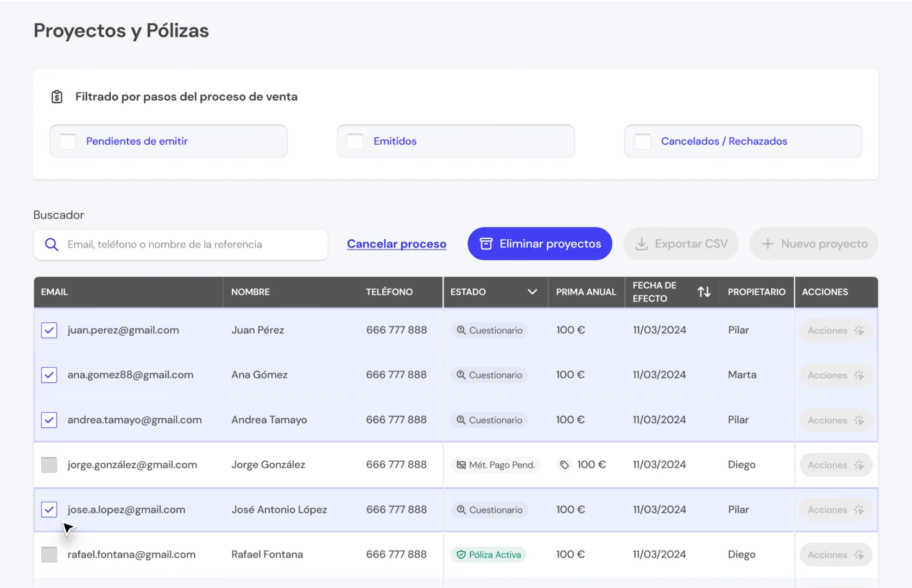Check the rafael.fontana@gmail.com row checkbox
This screenshot has height=588, width=912.
49,554
